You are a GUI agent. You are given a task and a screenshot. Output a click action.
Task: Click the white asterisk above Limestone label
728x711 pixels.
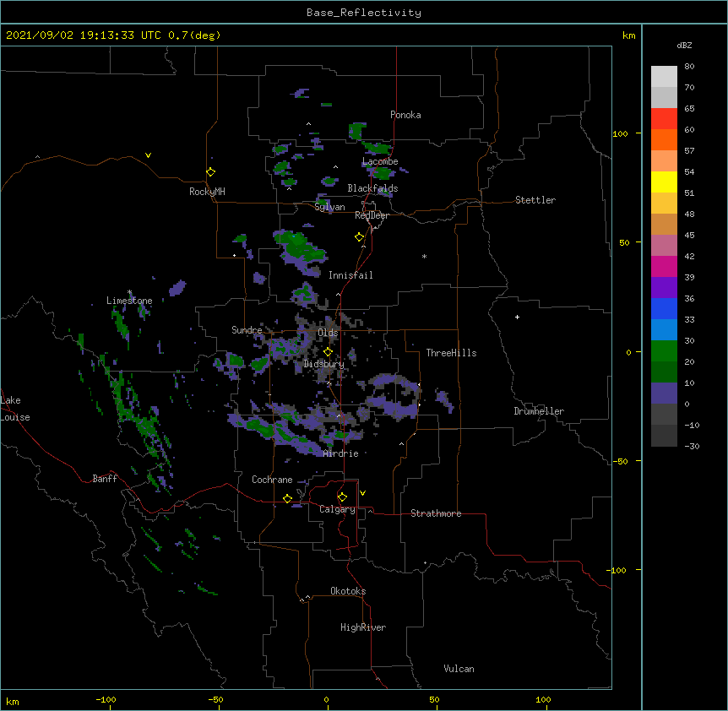coord(129,292)
